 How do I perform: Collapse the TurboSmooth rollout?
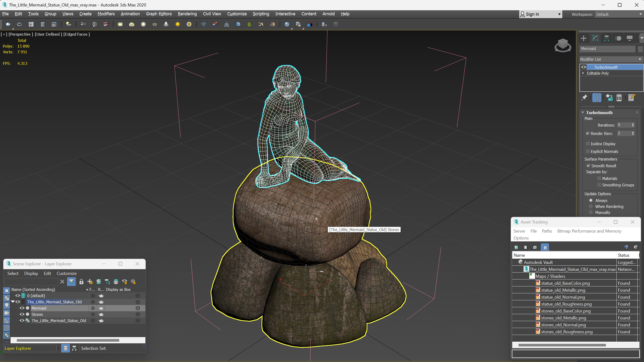583,113
